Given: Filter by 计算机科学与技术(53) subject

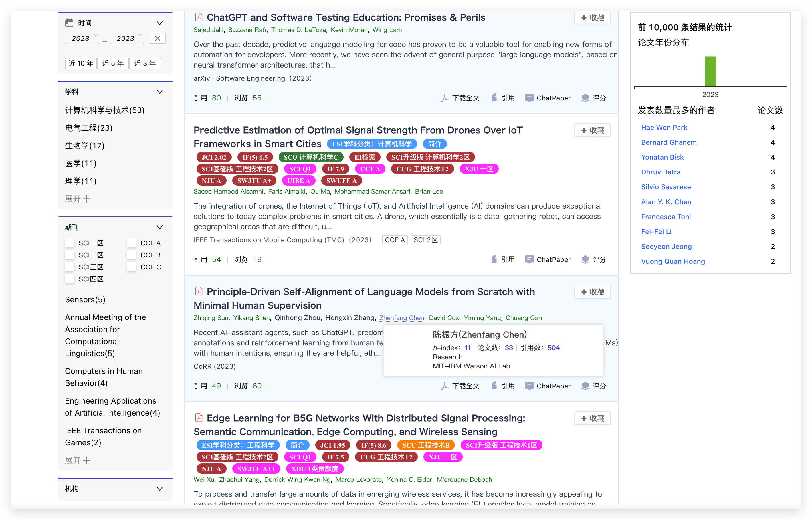Looking at the screenshot, I should click(105, 110).
